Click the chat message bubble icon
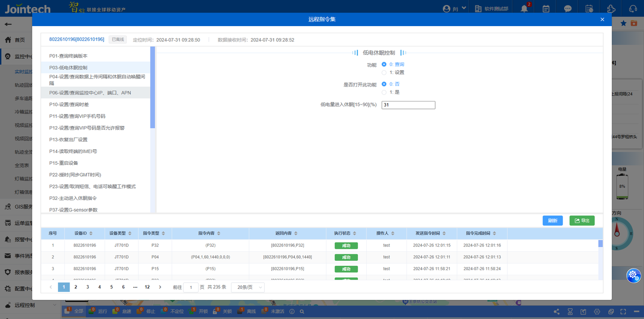This screenshot has width=644, height=319. 568,9
